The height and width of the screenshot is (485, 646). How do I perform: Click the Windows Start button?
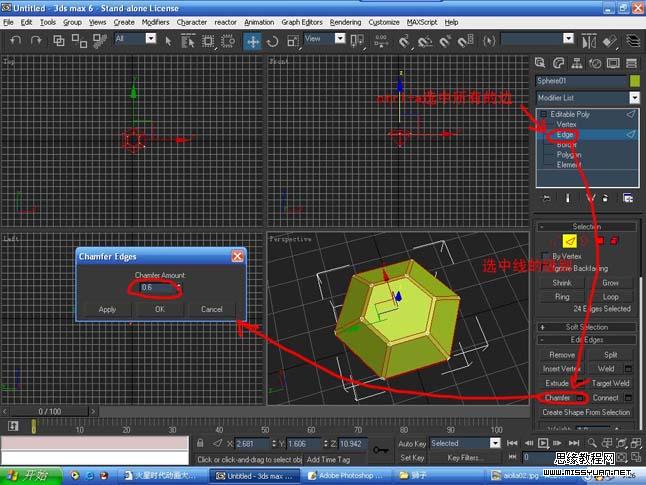tap(31, 476)
